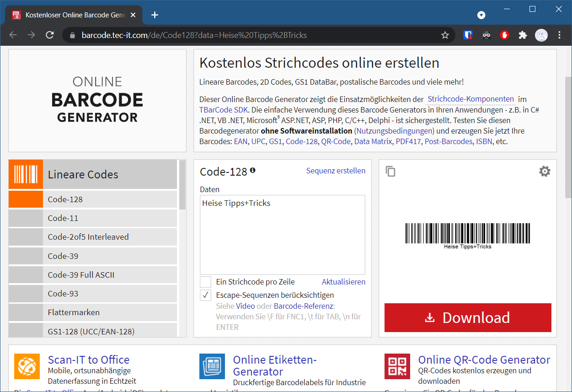This screenshot has height=392, width=572.
Task: Click the red Download button
Action: point(468,317)
